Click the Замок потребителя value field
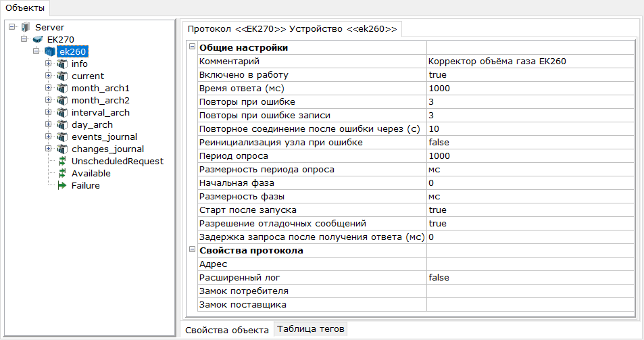644x340 pixels. point(530,291)
